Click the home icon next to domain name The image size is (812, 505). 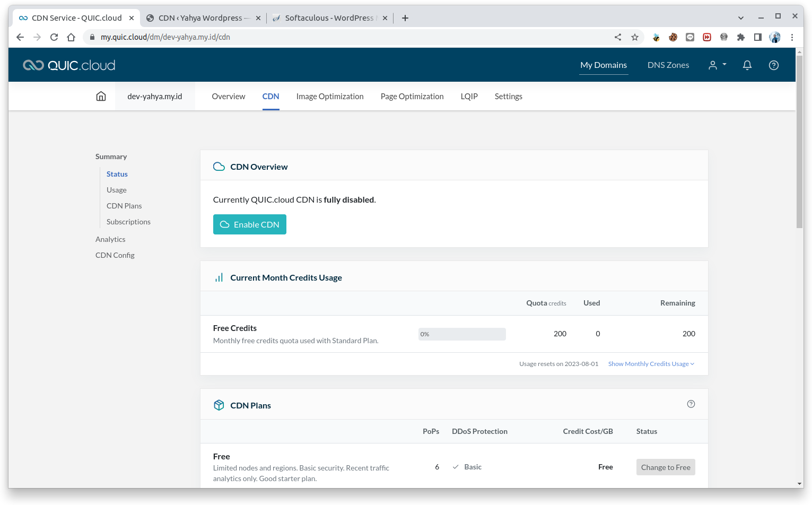tap(101, 96)
